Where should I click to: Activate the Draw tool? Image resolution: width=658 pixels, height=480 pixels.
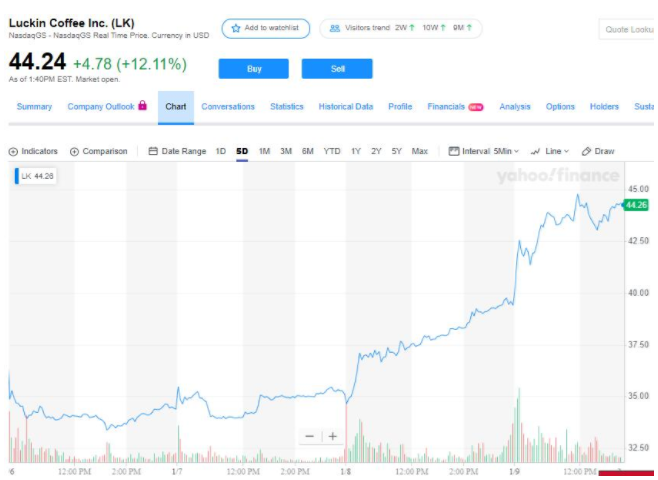598,151
